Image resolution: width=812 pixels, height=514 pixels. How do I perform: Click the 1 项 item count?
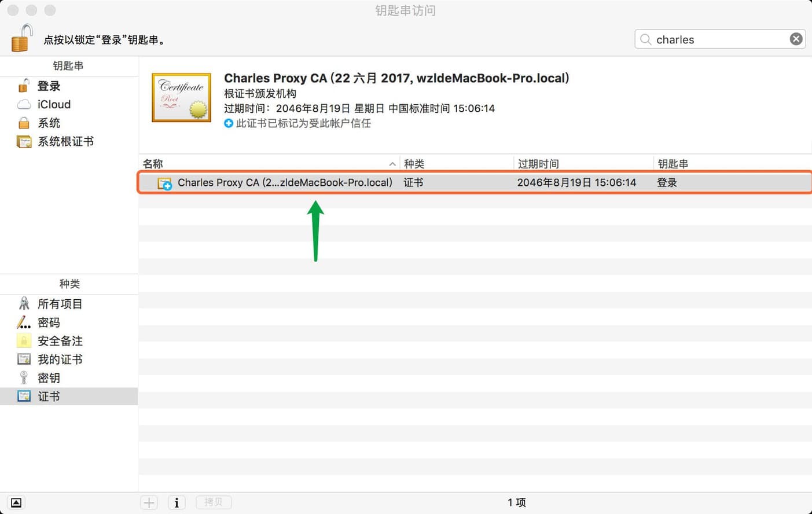pos(517,502)
